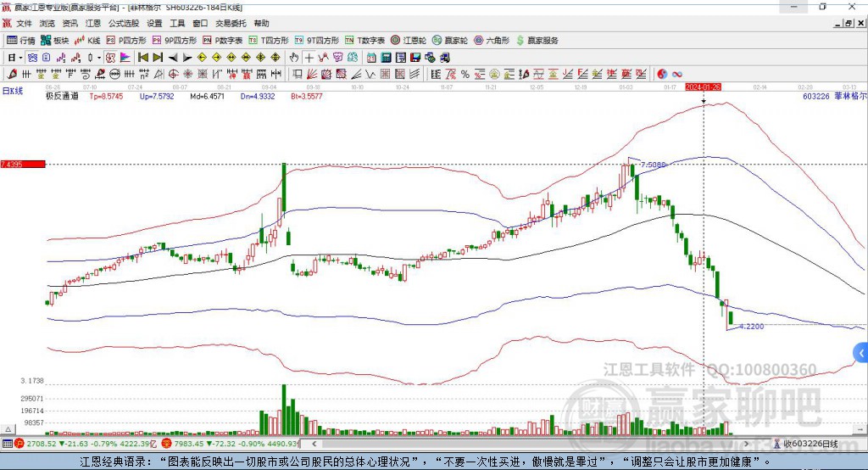868x470 pixels.
Task: Open the 交易委托 menu
Action: 231,23
